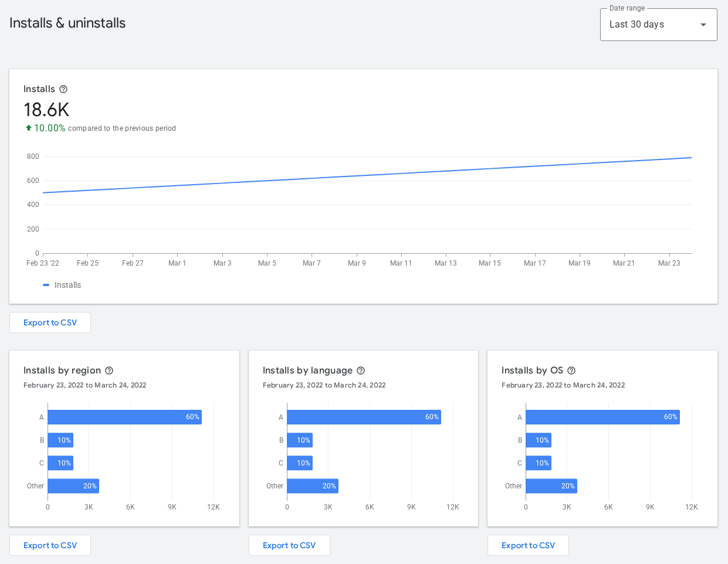Click the 800 y-axis label

click(x=33, y=157)
